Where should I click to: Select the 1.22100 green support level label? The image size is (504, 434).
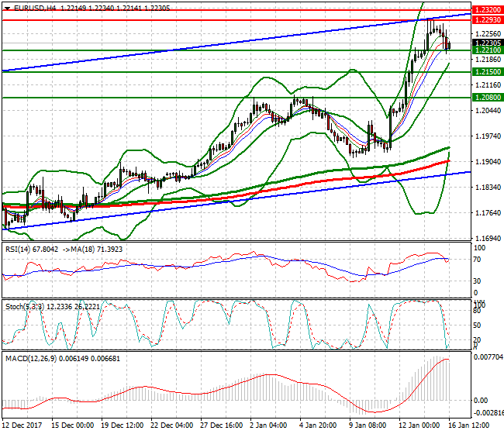tap(488, 50)
